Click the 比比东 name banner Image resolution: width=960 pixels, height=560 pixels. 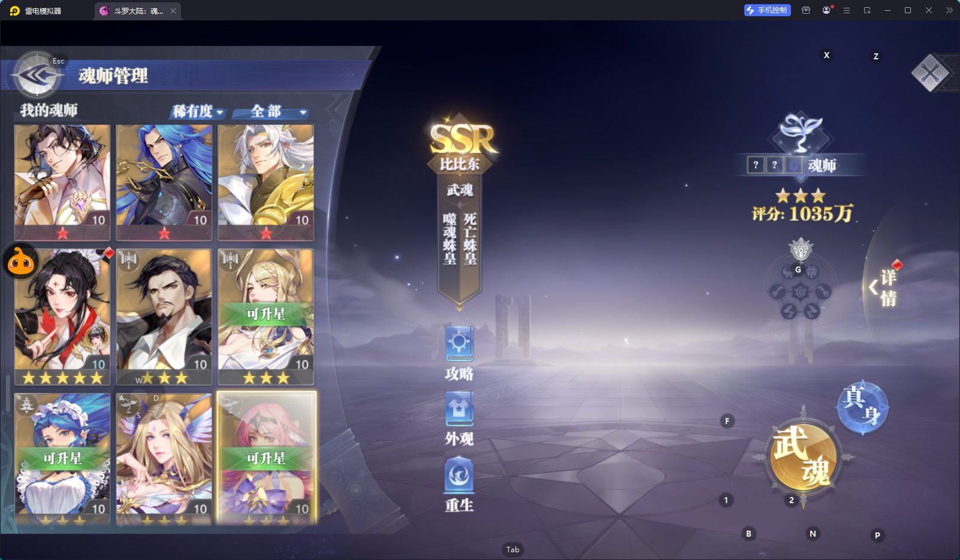click(460, 164)
